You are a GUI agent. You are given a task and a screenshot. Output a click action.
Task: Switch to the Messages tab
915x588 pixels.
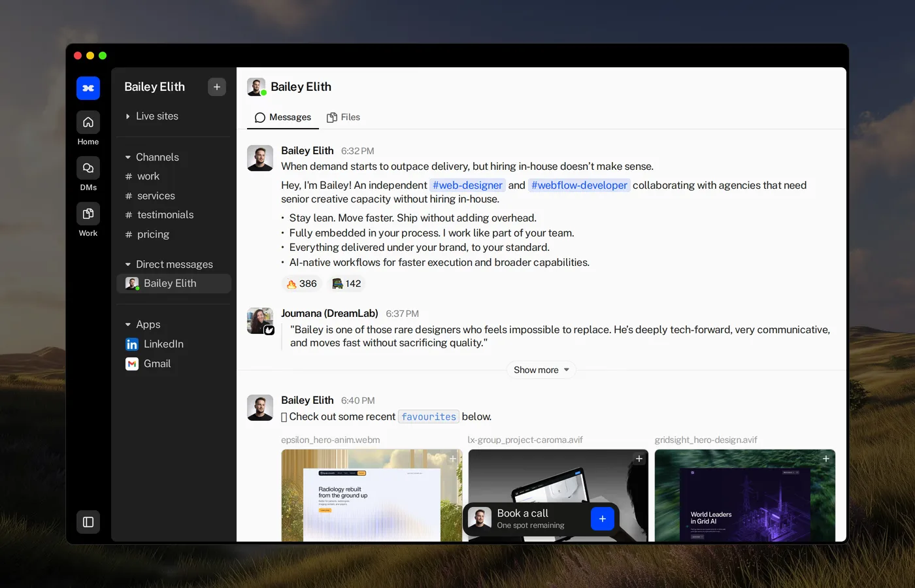pyautogui.click(x=283, y=118)
